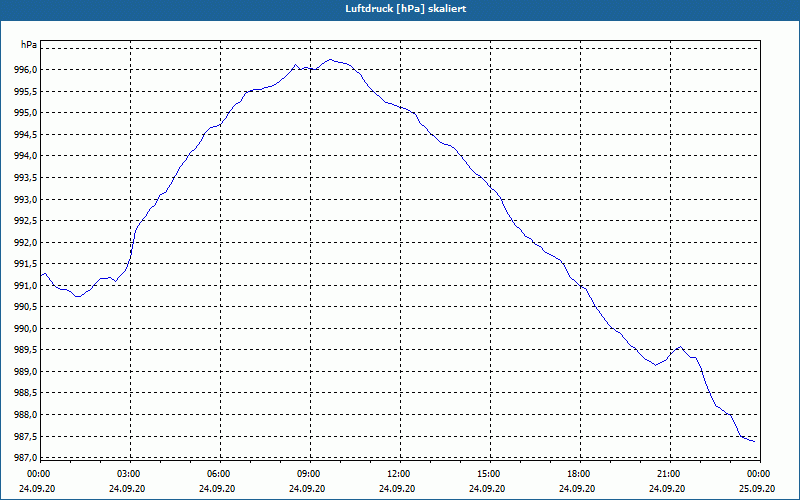Click the "12:00" time axis label
The image size is (800, 500).
(398, 474)
